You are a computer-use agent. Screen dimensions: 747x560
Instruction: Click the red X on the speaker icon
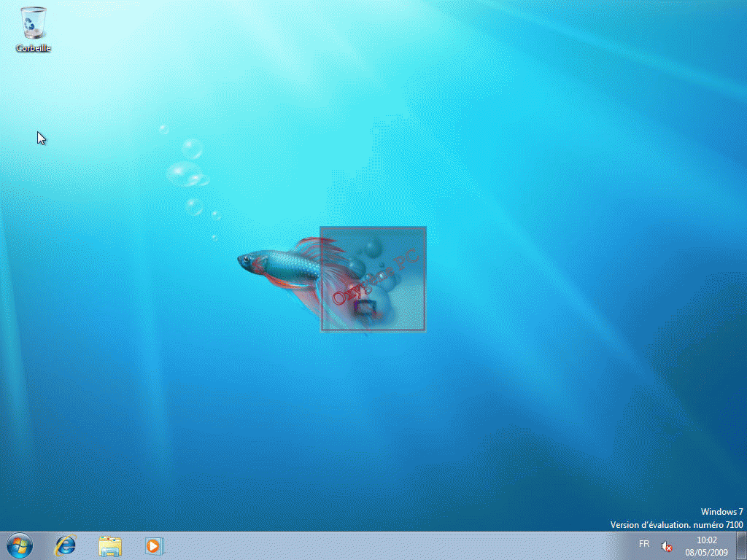click(669, 548)
